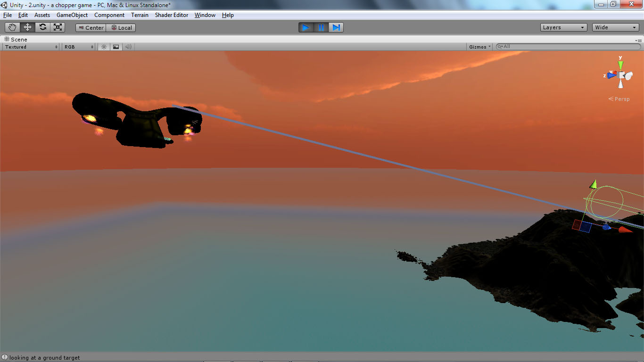
Task: Open the Help menu
Action: (228, 15)
